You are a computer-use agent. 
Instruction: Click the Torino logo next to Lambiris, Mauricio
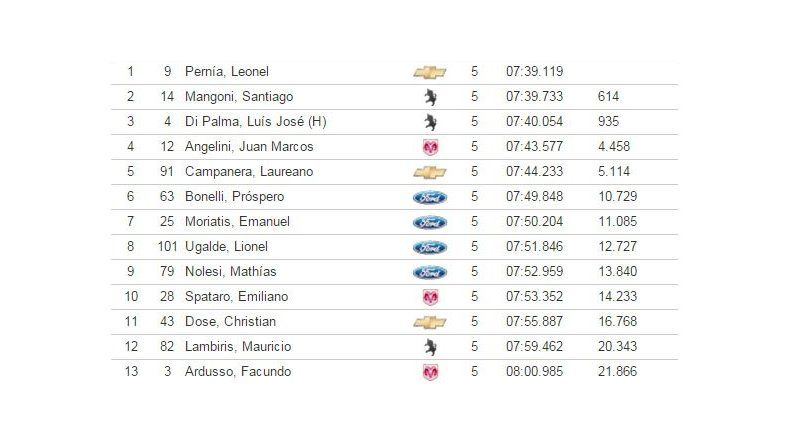coord(429,347)
